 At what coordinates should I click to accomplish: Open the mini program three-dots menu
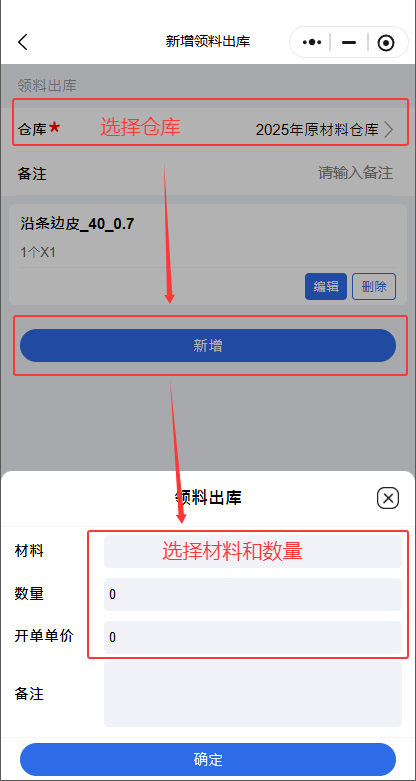[312, 42]
